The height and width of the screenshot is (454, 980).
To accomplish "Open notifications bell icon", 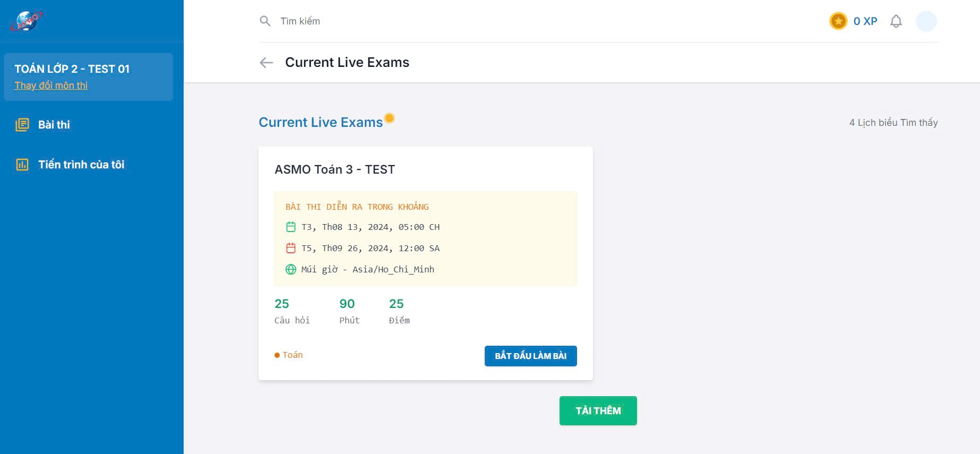I will [896, 21].
